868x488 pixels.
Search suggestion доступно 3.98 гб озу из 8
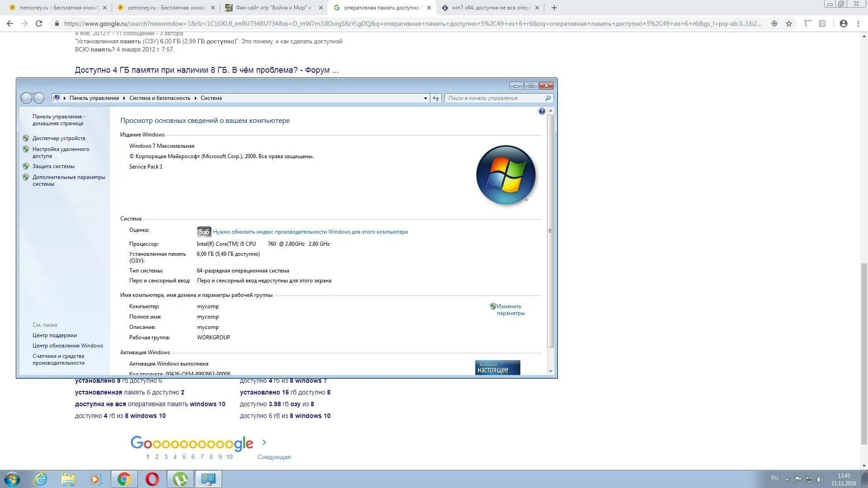click(x=277, y=404)
